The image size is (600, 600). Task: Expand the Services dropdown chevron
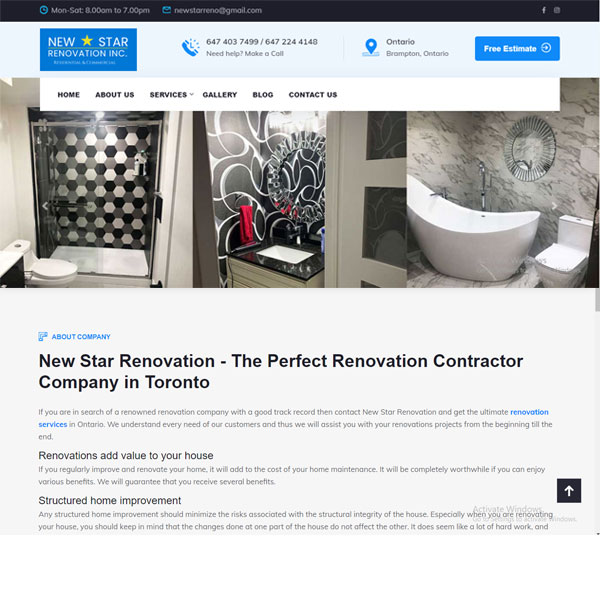(192, 94)
